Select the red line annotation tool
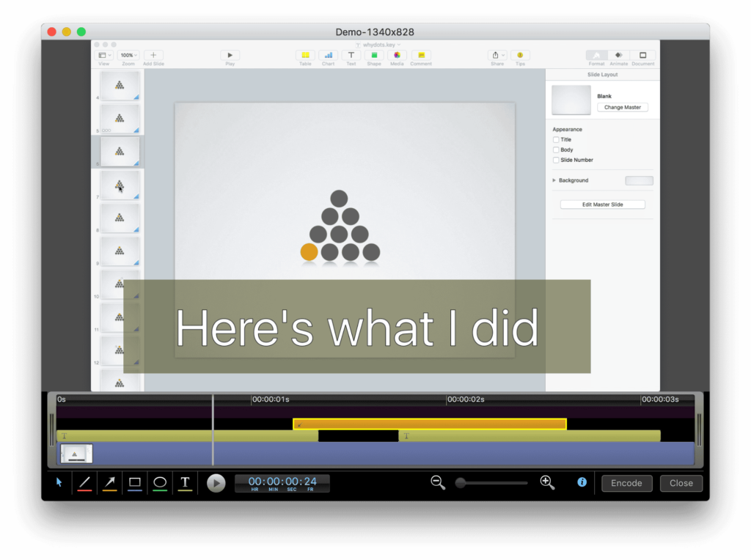Screen dimensions: 751x560 [x=84, y=482]
